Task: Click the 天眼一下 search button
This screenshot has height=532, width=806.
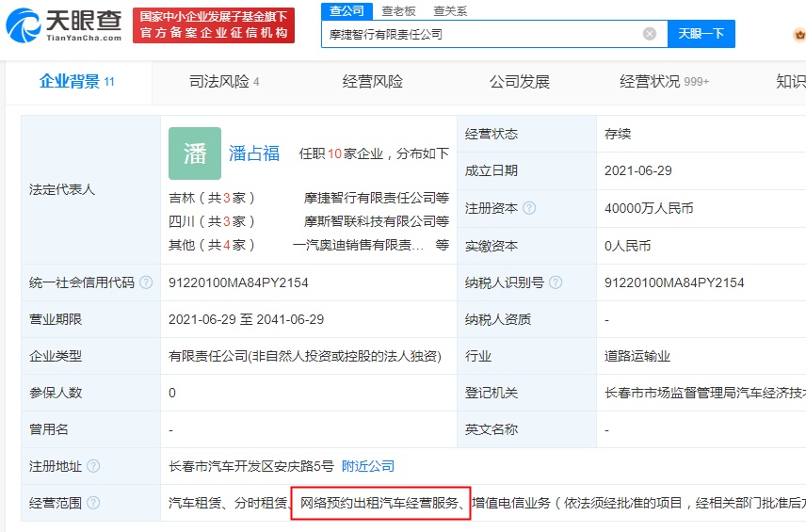Action: tap(701, 34)
